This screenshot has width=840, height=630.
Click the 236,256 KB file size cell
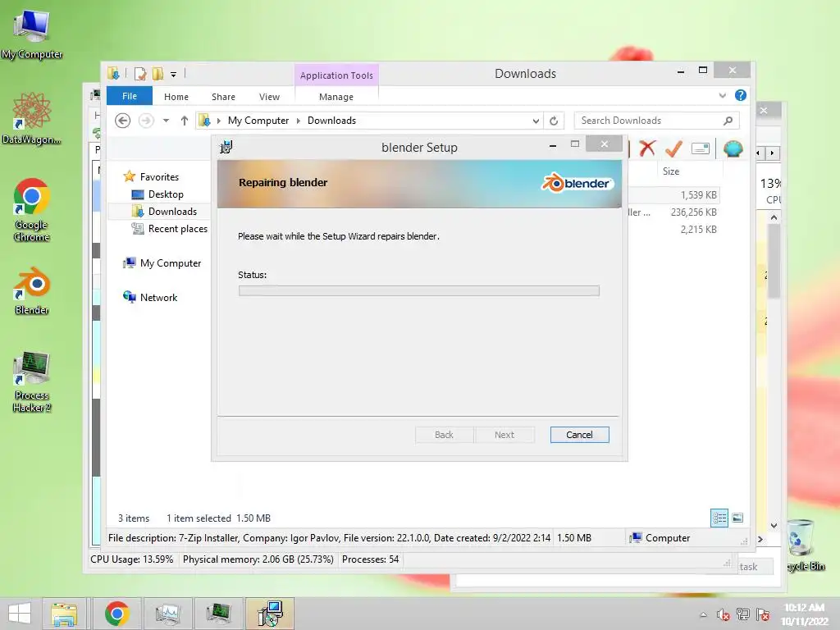[694, 212]
